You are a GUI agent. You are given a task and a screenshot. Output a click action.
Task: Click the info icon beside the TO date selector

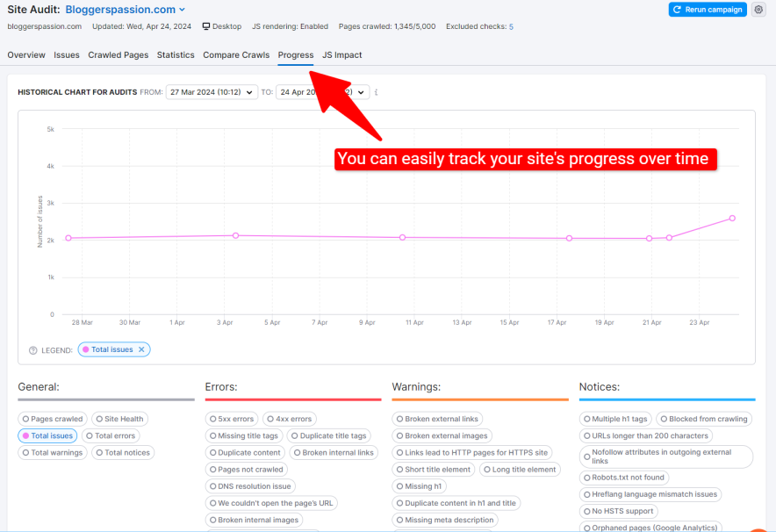pos(377,91)
